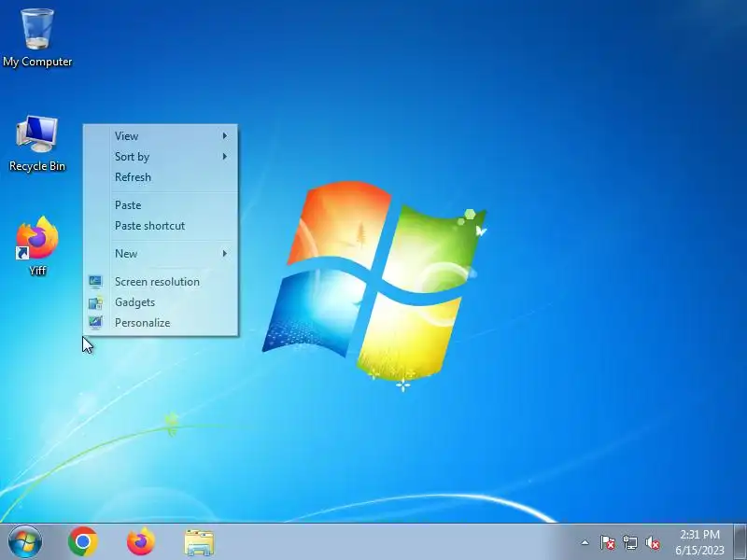Choose Refresh in the context menu

(162, 177)
